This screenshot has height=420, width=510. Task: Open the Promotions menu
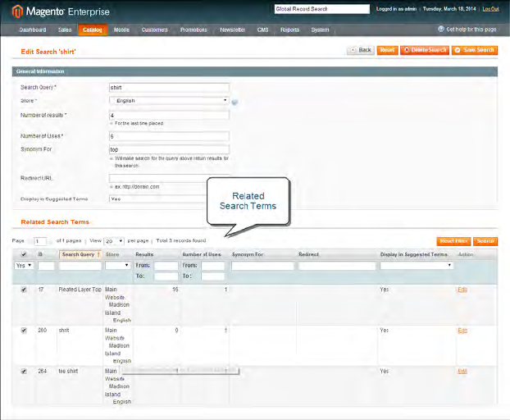(194, 30)
